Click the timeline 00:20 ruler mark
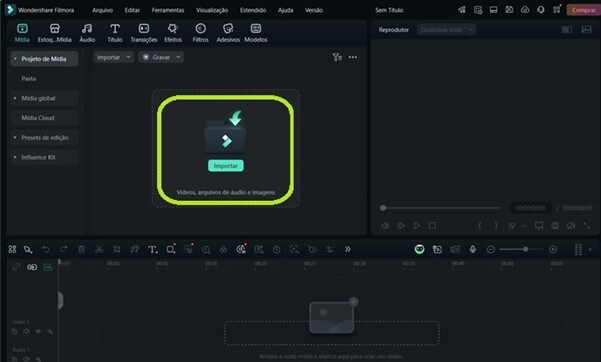 coord(261,264)
